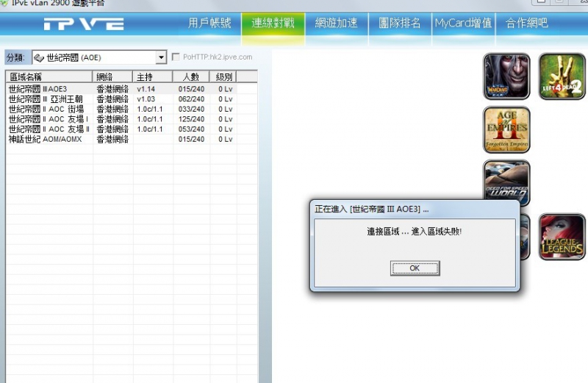The height and width of the screenshot is (383, 588).
Task: Click the 連接區域 進入區域失敗 message text
Action: [x=415, y=232]
